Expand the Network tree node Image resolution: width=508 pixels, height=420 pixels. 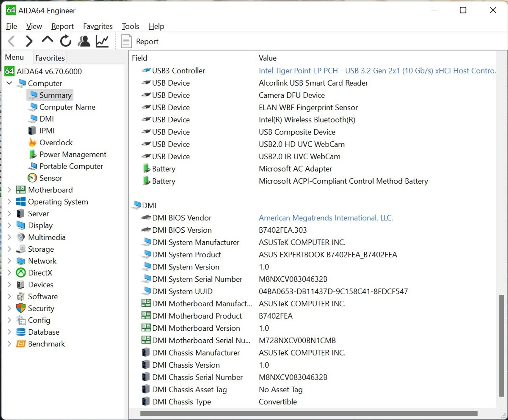(9, 261)
